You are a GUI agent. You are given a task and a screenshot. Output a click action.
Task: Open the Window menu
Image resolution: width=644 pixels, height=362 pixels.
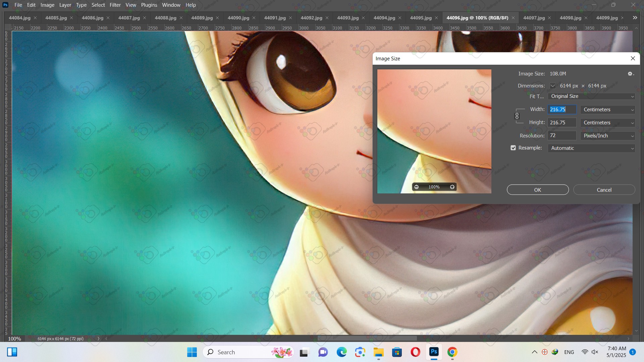click(171, 5)
